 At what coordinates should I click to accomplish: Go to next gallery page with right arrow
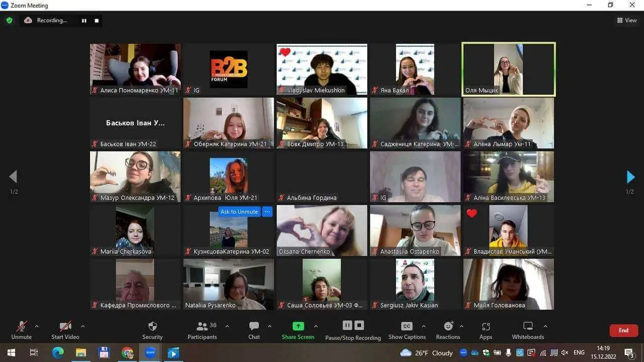point(630,177)
